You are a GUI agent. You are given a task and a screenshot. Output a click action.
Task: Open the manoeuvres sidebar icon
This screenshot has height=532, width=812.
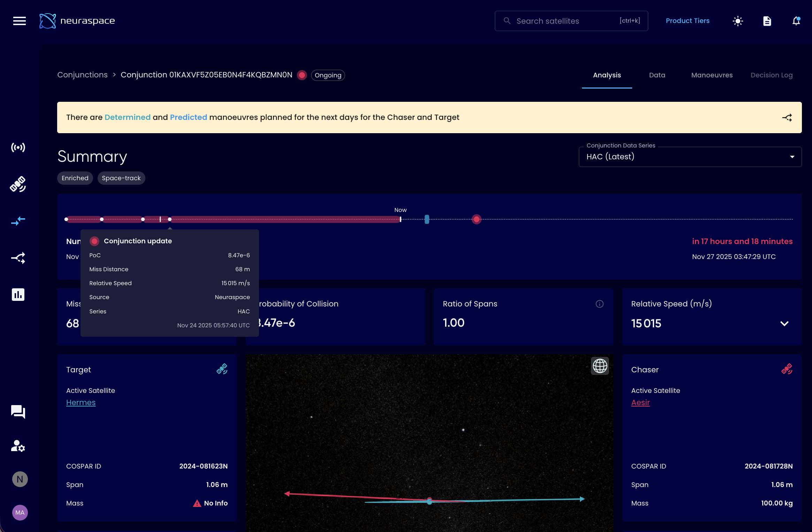pyautogui.click(x=18, y=258)
